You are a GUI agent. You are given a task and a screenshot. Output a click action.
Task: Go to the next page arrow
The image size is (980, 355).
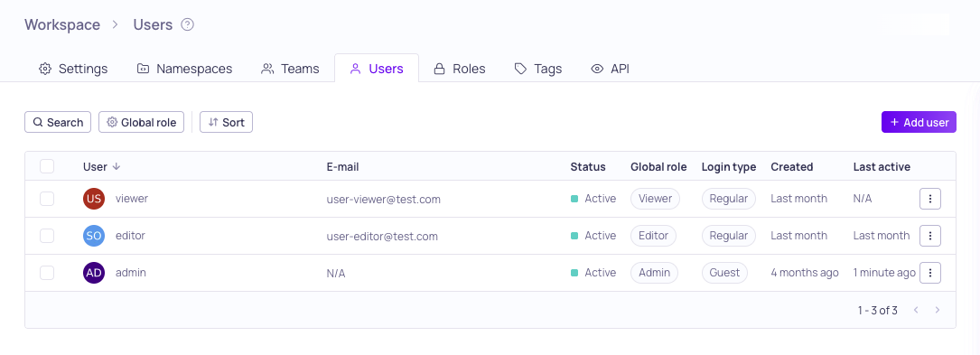pyautogui.click(x=937, y=310)
